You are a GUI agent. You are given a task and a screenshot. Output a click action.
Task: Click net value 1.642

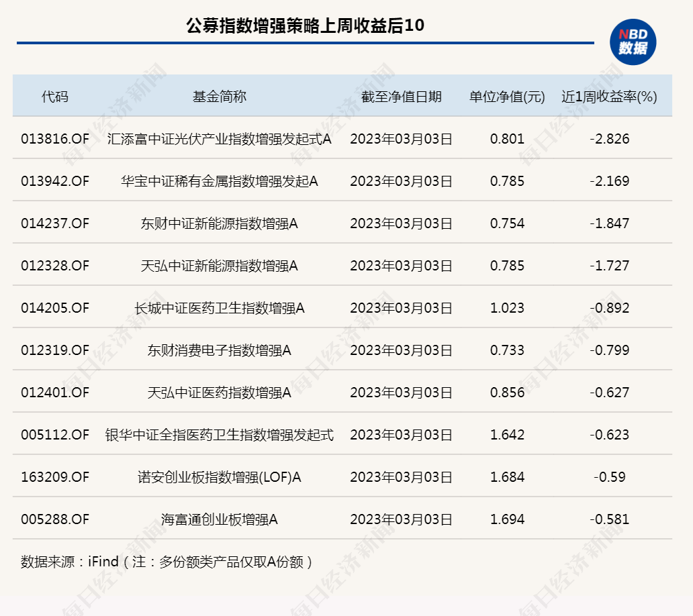point(507,435)
